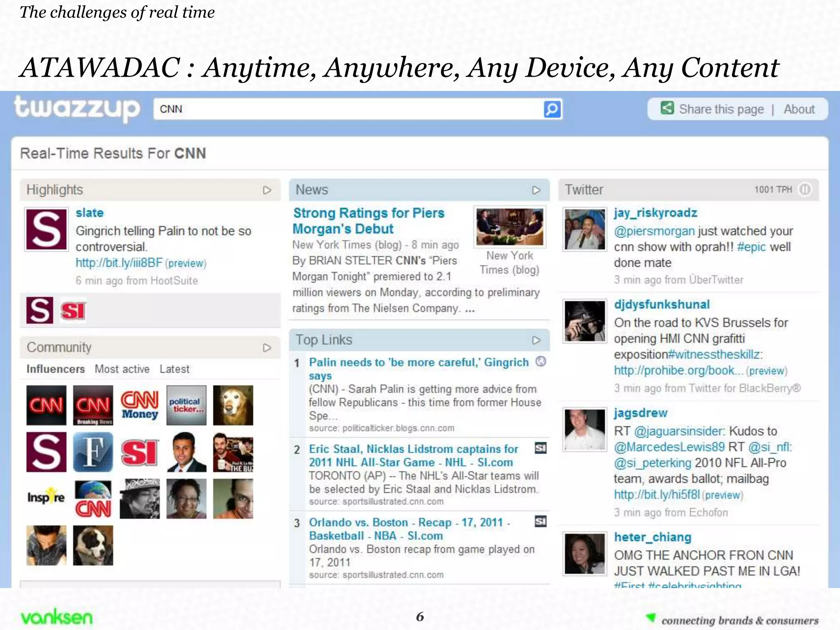Click the #witnesstheskillz hashtag

click(715, 354)
